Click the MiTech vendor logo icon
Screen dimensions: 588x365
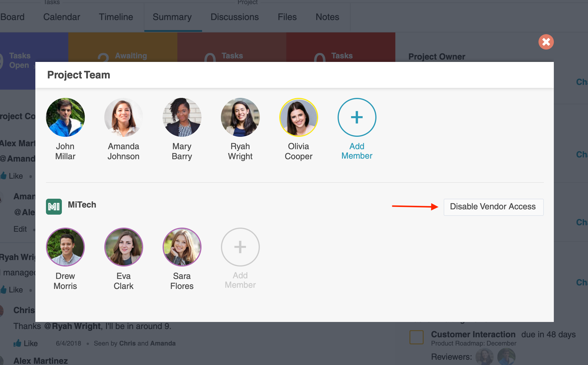[54, 206]
